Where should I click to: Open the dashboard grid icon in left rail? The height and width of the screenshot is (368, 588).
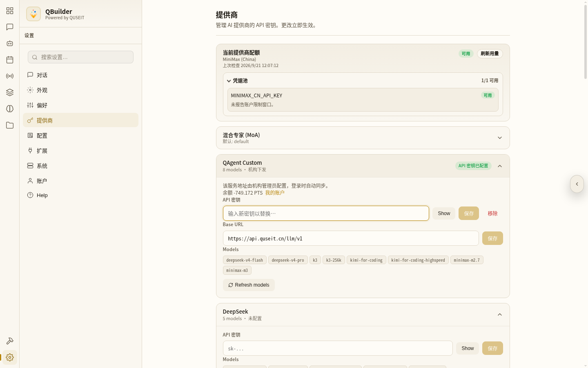point(10,11)
